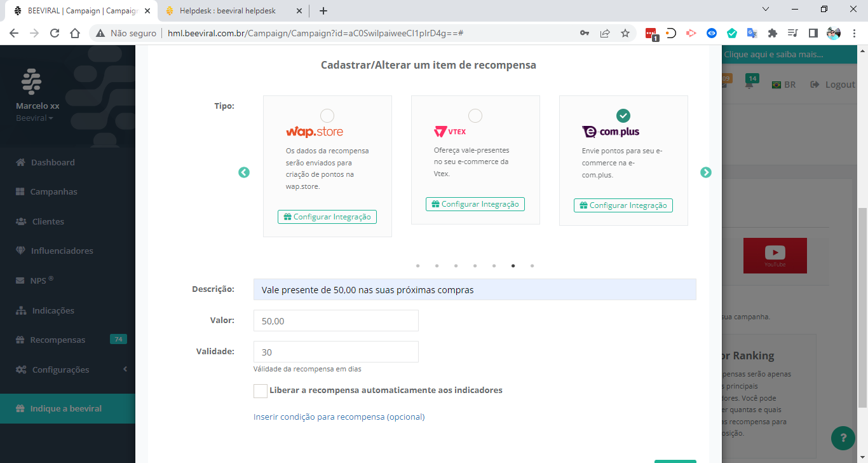
Task: Check 'Liberar a recompensa automaticamente' checkbox
Action: pos(260,390)
